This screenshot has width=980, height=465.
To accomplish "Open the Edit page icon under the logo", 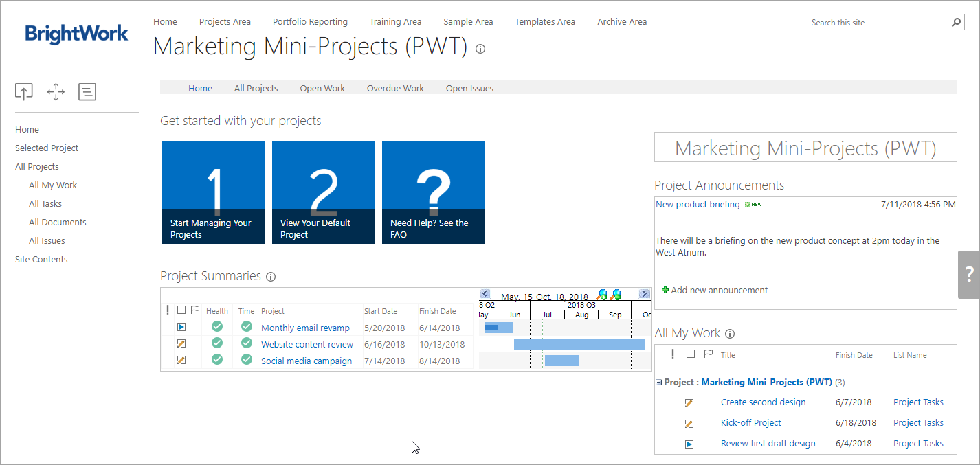I will (x=87, y=91).
